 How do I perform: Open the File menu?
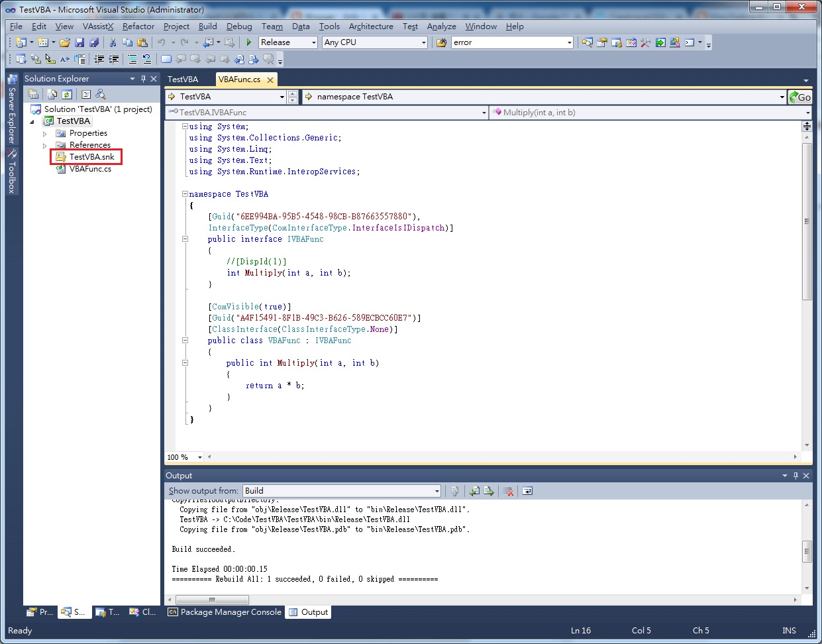(16, 27)
